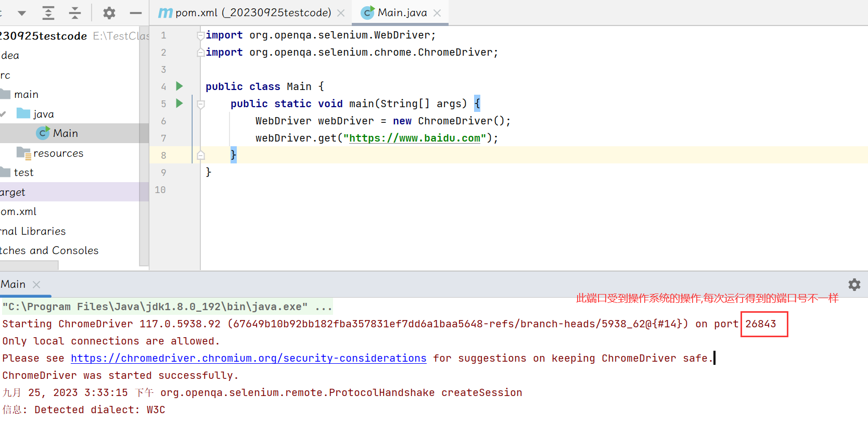Click the java.exe command line in console
The image size is (868, 421).
coord(167,307)
